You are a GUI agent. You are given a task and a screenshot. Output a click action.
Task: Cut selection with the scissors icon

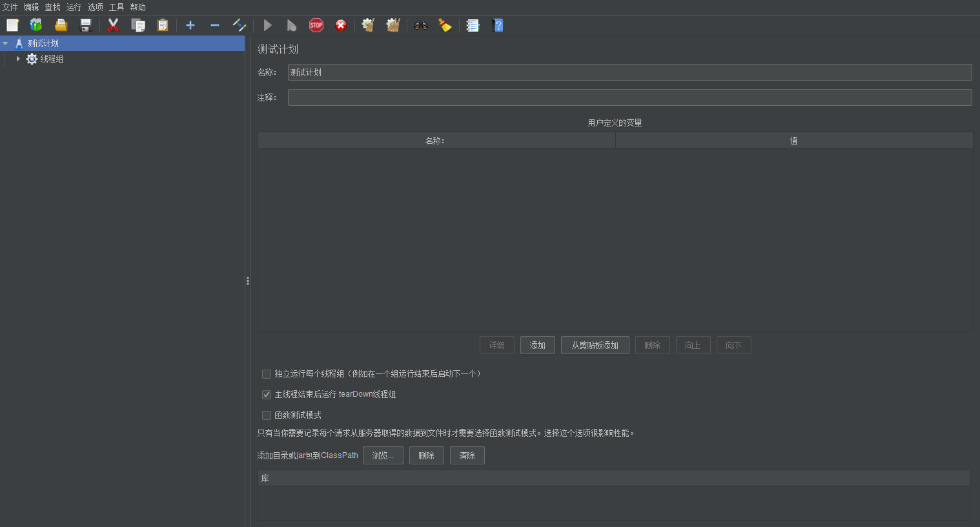[114, 25]
